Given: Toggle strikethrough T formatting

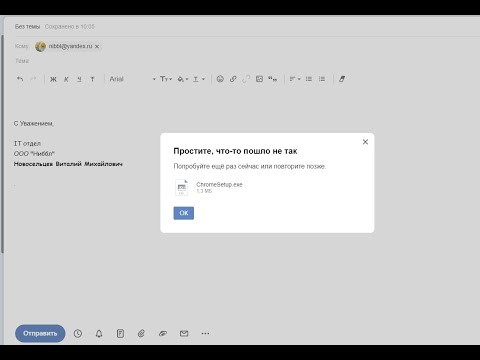Looking at the screenshot, I should (x=92, y=79).
